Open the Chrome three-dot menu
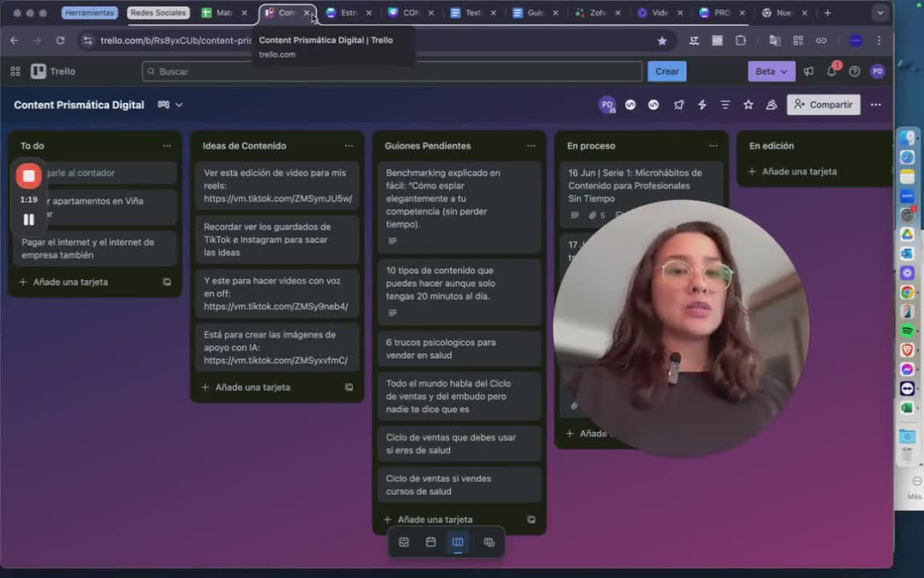Viewport: 924px width, 578px height. click(x=879, y=40)
